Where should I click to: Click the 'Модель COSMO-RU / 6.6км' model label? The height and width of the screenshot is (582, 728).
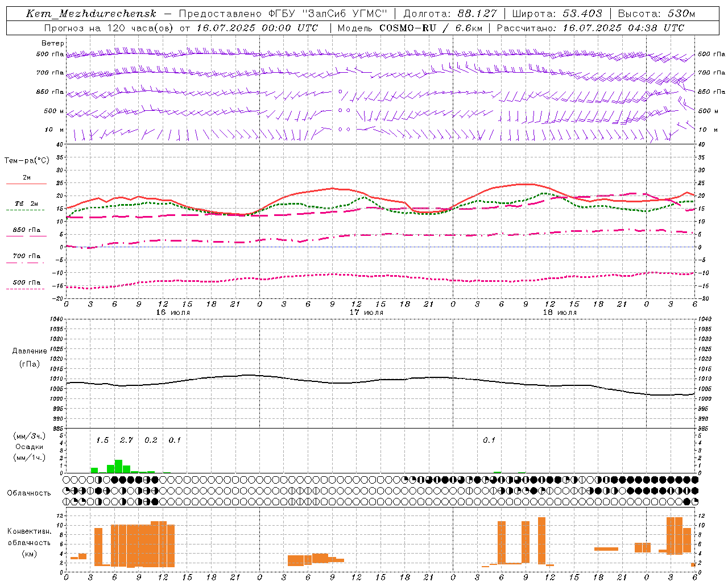[x=409, y=28]
